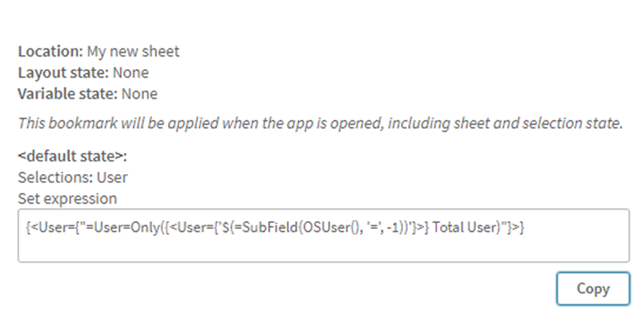This screenshot has width=644, height=324.
Task: Click the 'Layout state:' label
Action: click(63, 73)
